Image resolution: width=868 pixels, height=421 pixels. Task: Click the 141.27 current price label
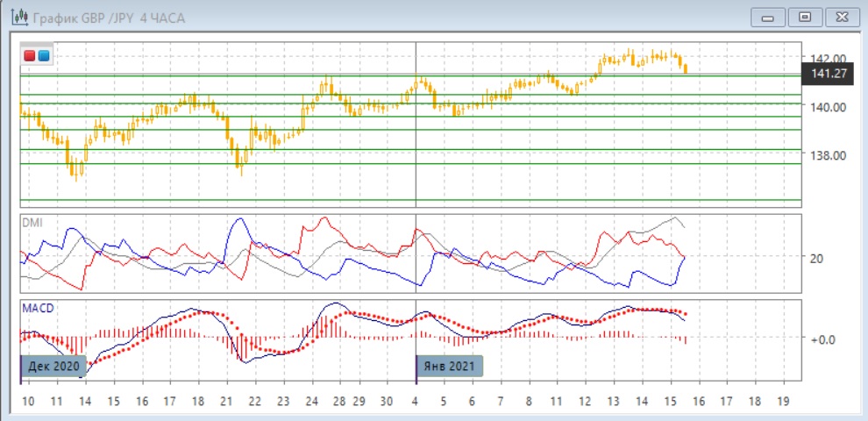829,73
